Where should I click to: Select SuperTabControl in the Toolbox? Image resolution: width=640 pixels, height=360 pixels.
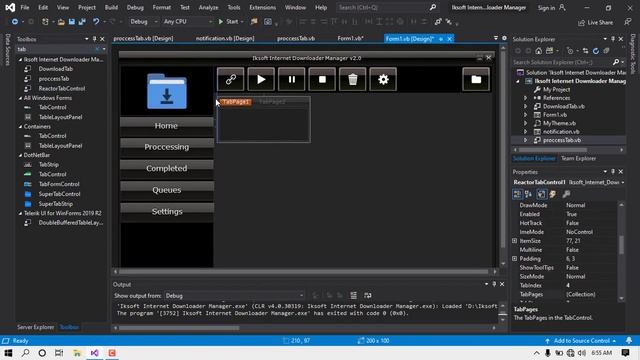pos(59,194)
